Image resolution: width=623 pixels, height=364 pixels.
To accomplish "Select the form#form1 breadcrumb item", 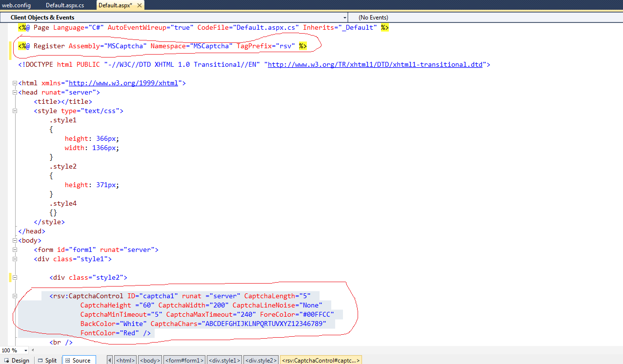I will point(184,360).
